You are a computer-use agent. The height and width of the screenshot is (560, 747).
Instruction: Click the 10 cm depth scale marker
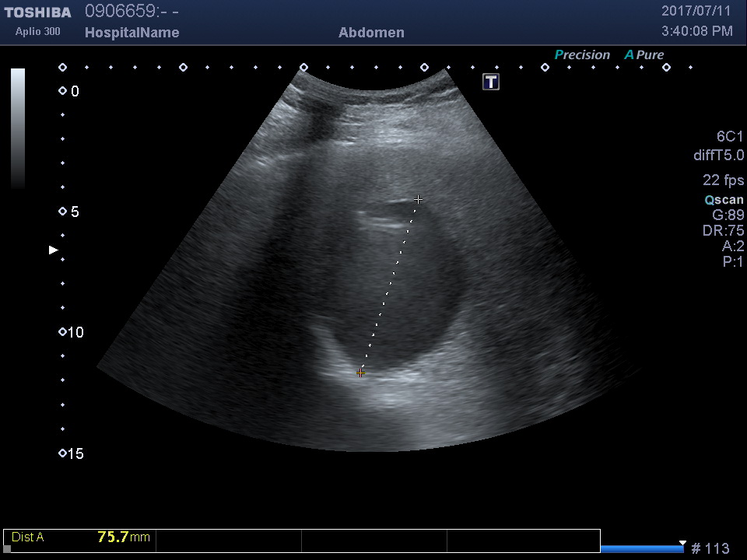coord(63,332)
